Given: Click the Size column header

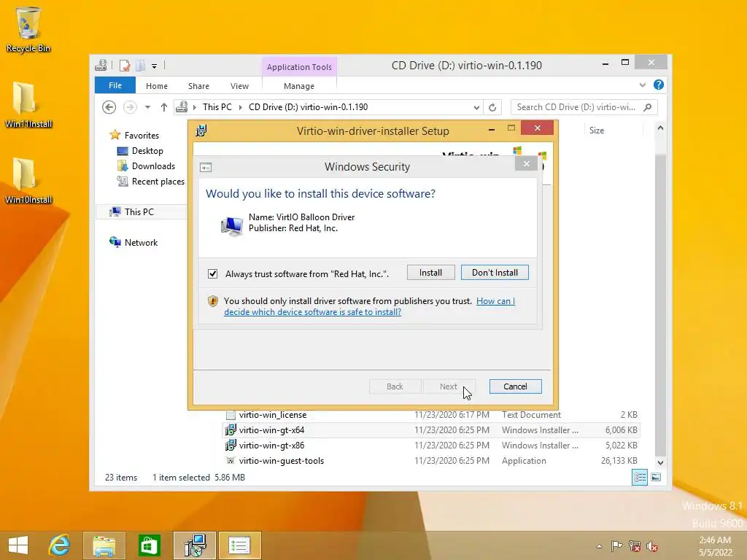Looking at the screenshot, I should pyautogui.click(x=597, y=131).
